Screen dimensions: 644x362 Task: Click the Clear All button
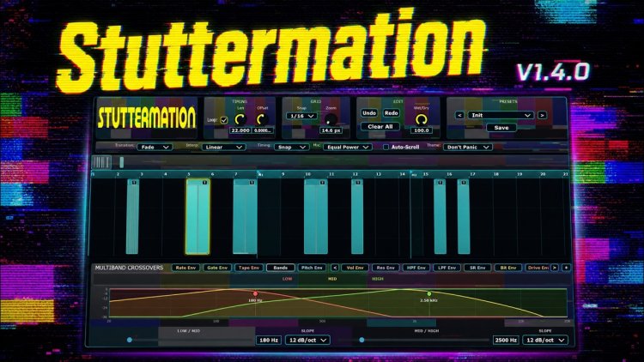[380, 126]
